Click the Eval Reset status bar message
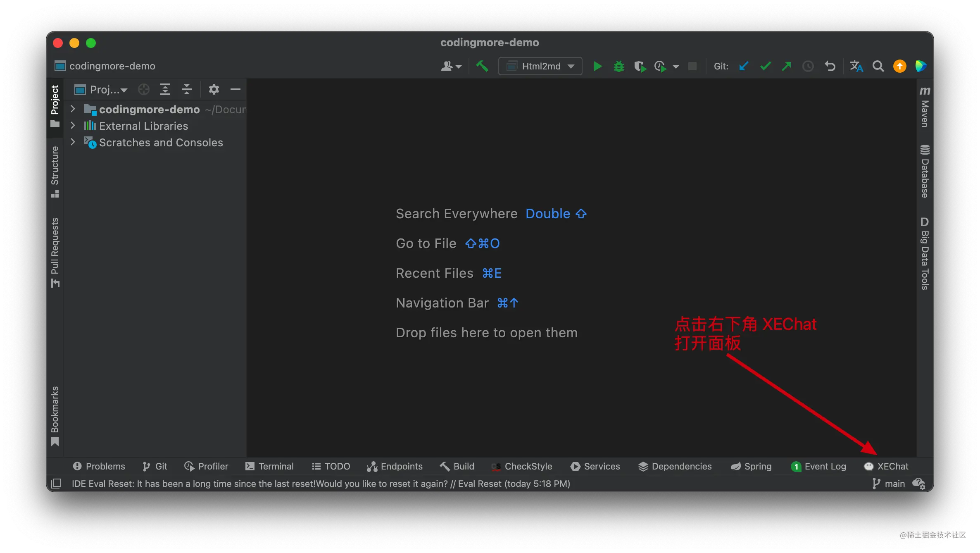Screen dimensions: 980x553 point(321,484)
